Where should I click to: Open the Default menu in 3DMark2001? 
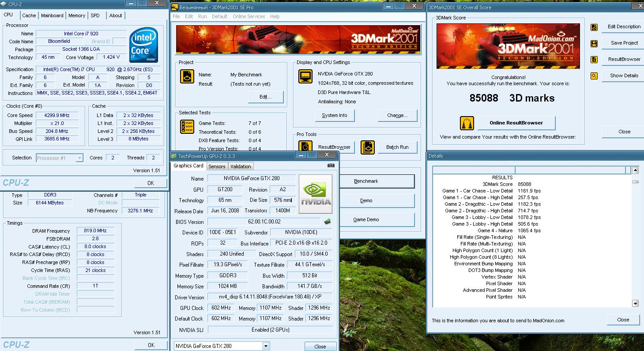[x=219, y=16]
